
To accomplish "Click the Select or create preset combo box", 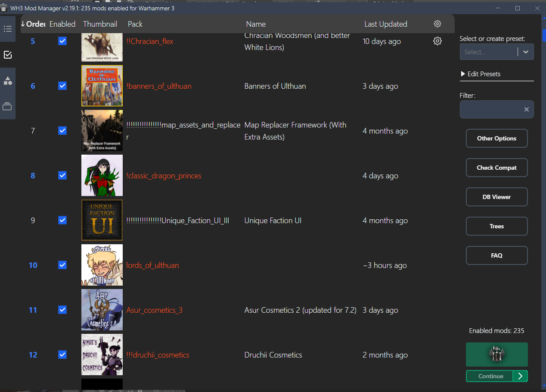I will pyautogui.click(x=496, y=52).
